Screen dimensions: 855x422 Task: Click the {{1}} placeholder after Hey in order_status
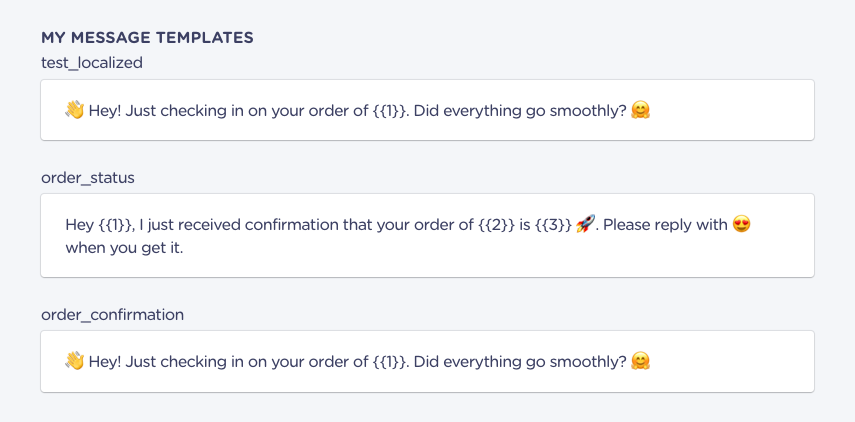[116, 225]
